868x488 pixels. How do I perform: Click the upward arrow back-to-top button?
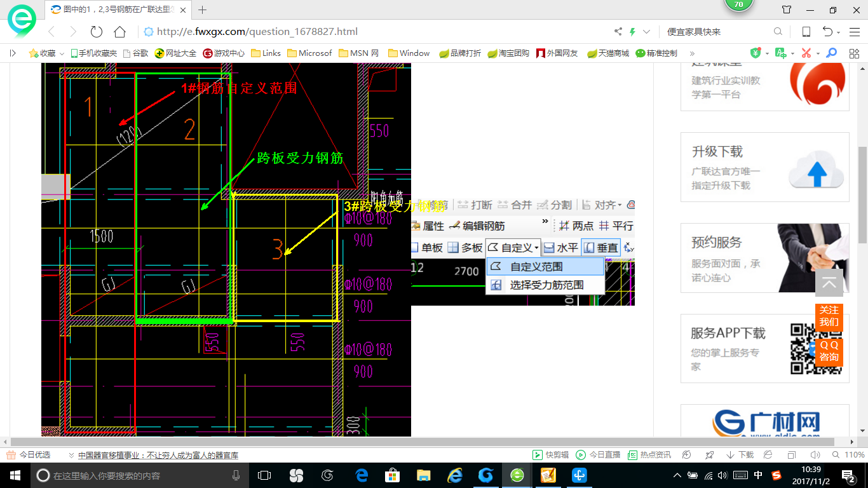point(829,283)
